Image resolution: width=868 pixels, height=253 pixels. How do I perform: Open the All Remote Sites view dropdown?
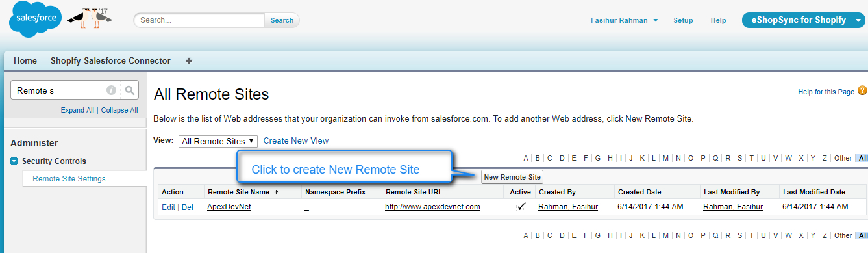tap(218, 141)
